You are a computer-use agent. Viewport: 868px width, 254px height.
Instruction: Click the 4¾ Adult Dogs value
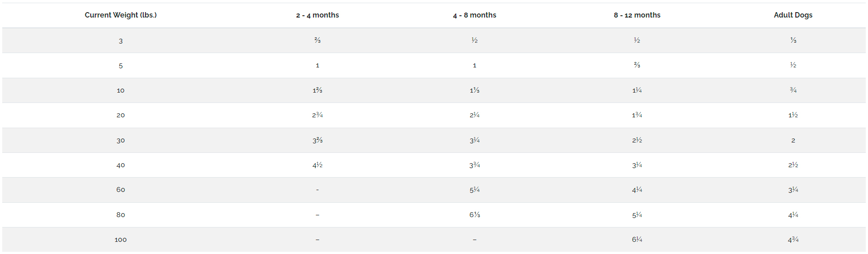[793, 240]
